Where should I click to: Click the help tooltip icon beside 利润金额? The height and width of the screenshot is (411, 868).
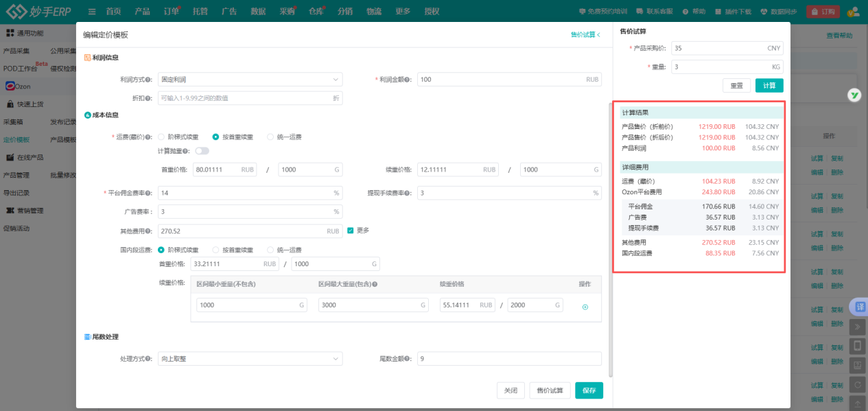pos(408,80)
